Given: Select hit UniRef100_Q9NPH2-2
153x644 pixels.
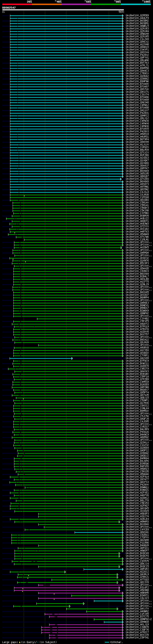Looking at the screenshot, I should click(x=139, y=619).
